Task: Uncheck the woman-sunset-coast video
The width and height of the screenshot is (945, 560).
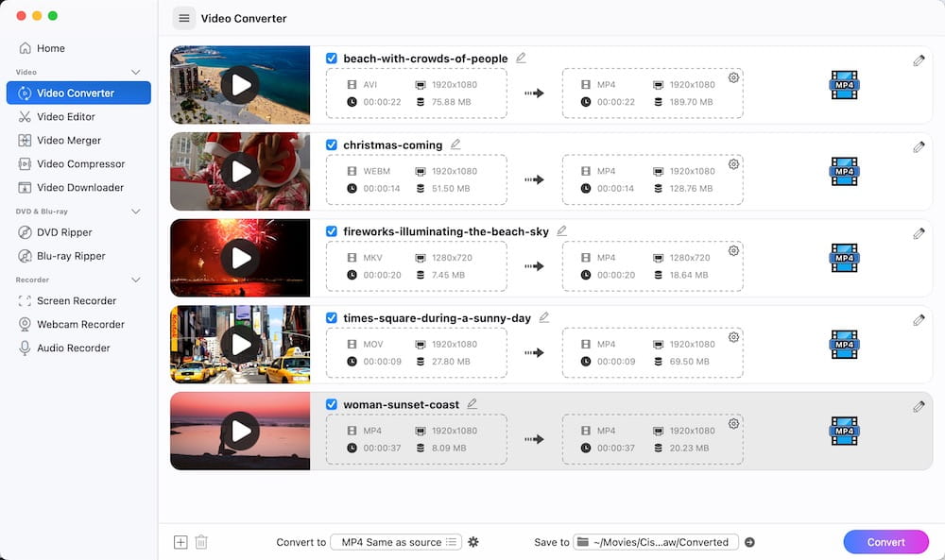Action: tap(332, 404)
